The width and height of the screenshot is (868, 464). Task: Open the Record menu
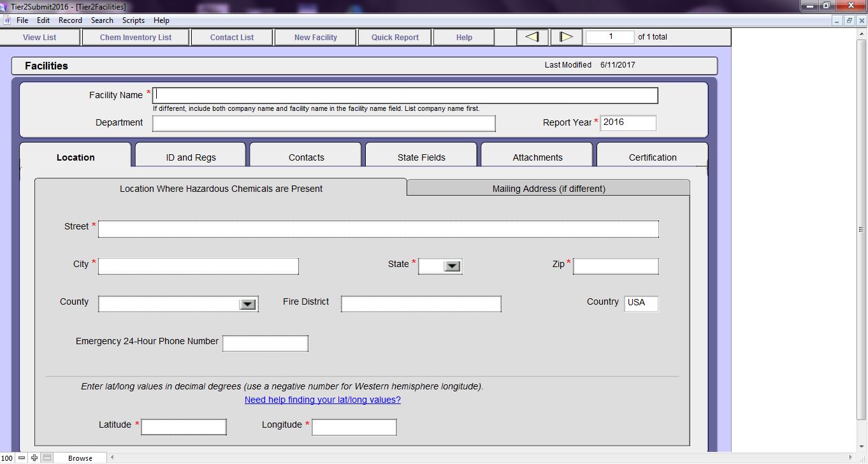pyautogui.click(x=70, y=20)
